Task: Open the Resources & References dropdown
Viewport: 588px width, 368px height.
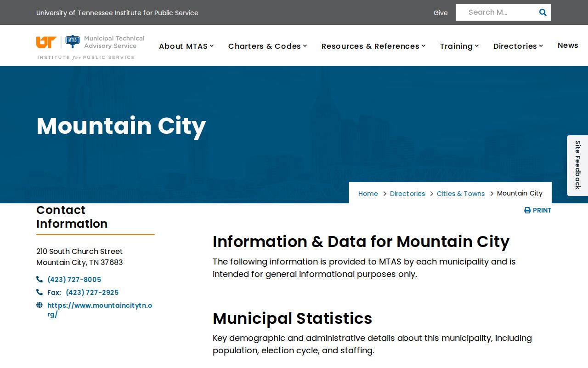Action: tap(374, 46)
